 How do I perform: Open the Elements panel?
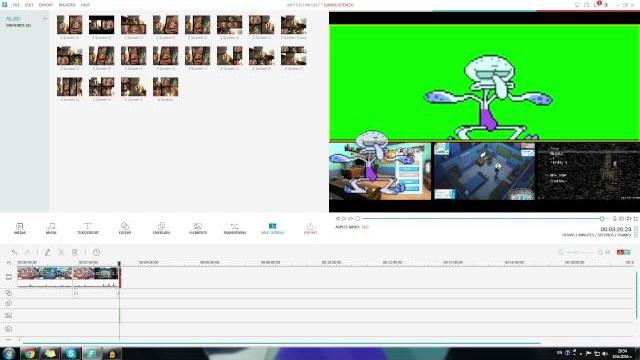pos(198,228)
